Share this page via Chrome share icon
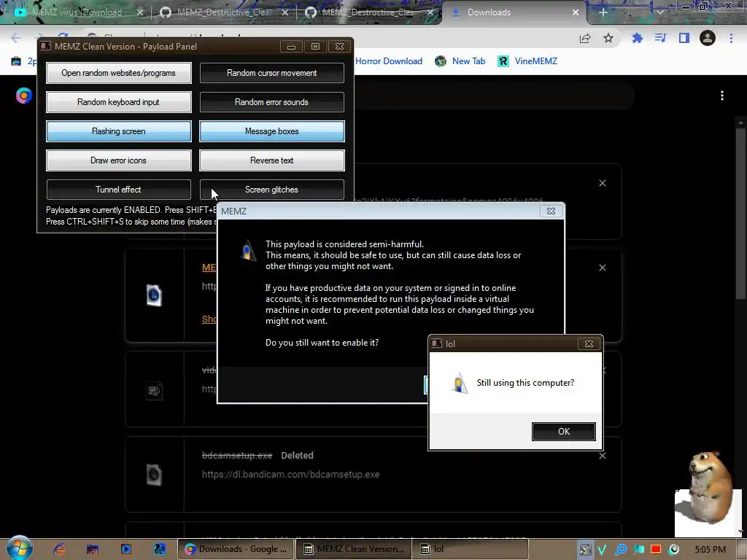The height and width of the screenshot is (560, 747). click(585, 38)
